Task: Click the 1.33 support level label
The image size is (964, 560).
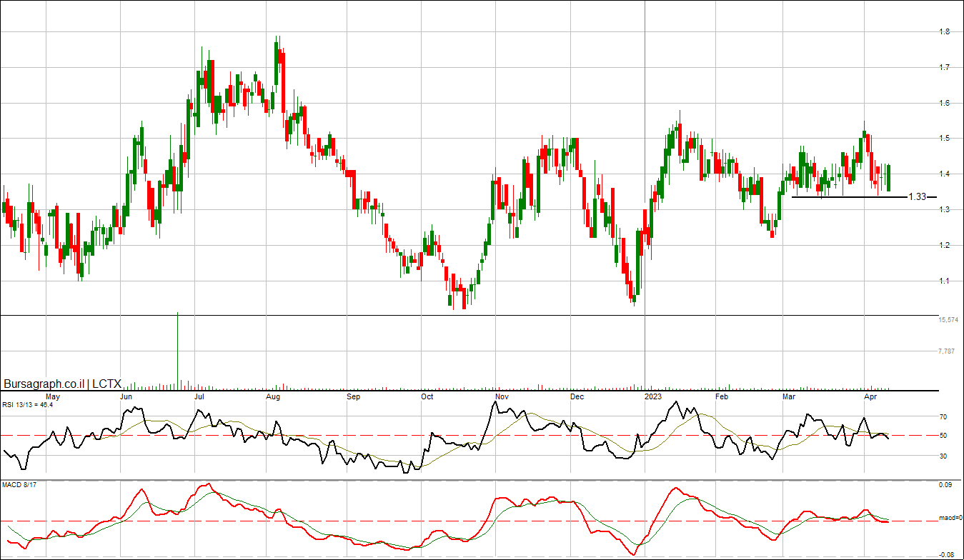Action: pos(918,196)
